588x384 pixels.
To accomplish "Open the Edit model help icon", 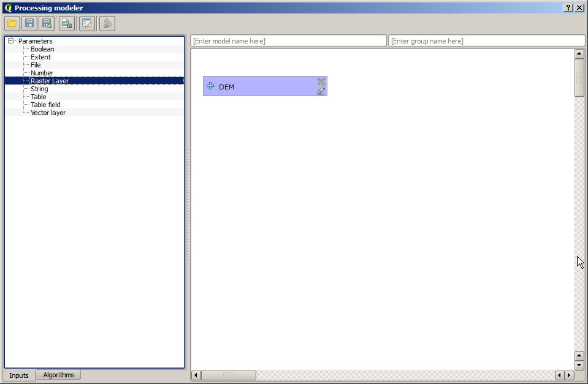I will [x=86, y=24].
